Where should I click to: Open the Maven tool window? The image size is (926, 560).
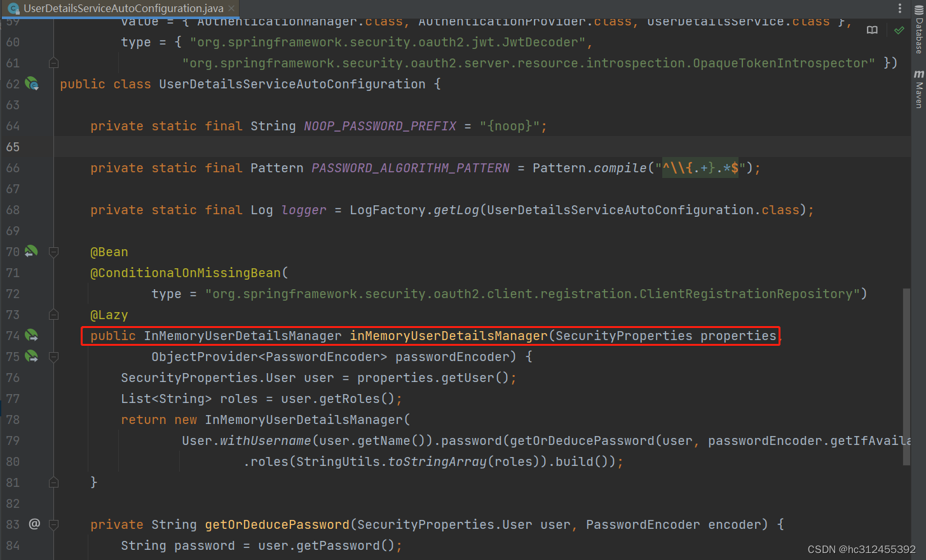(x=919, y=88)
